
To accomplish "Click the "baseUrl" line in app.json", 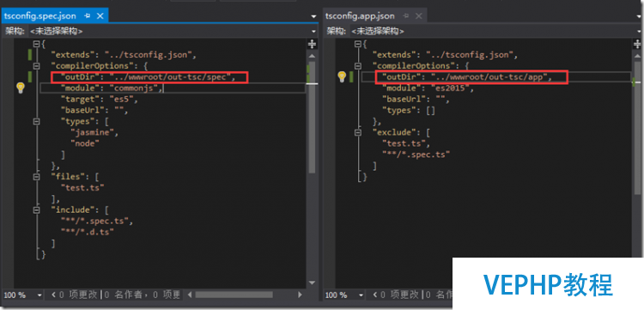I will 416,99.
